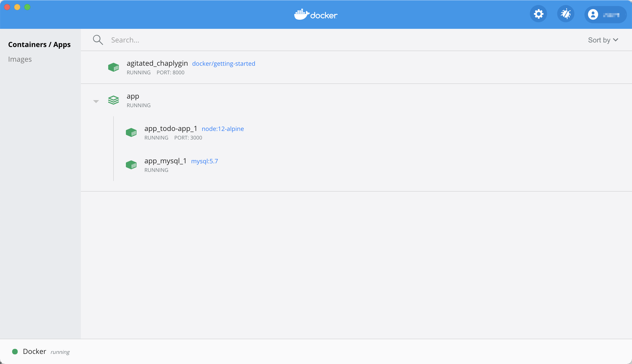Click the app_mysql_1 container icon
632x364 pixels.
[x=131, y=165]
